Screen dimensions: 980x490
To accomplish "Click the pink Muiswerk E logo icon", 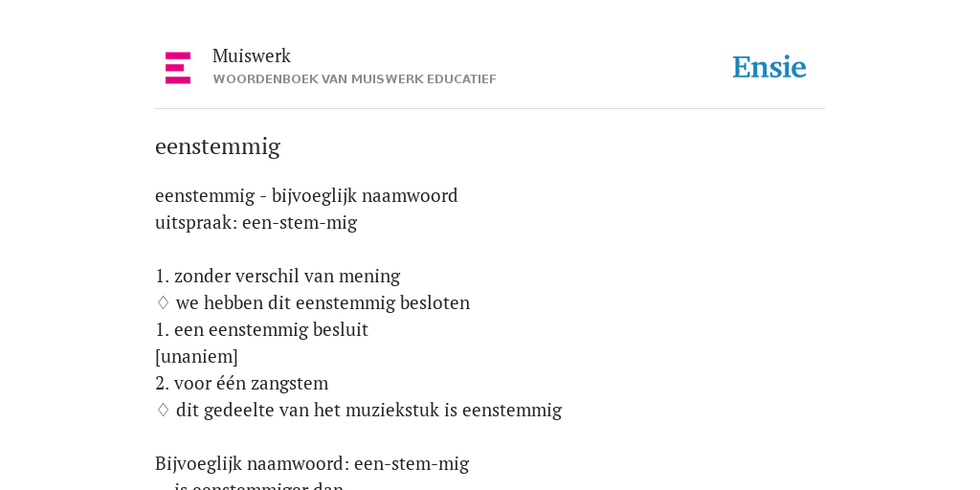I will [178, 68].
